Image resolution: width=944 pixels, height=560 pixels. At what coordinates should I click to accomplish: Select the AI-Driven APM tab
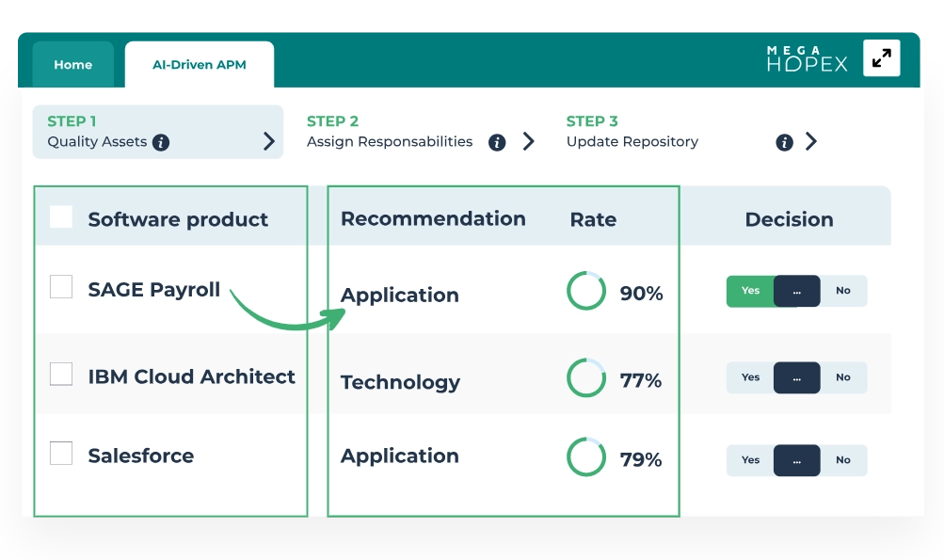click(x=200, y=65)
